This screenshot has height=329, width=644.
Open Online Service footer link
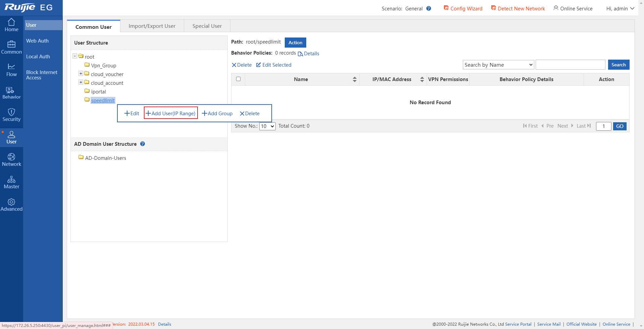(x=616, y=324)
